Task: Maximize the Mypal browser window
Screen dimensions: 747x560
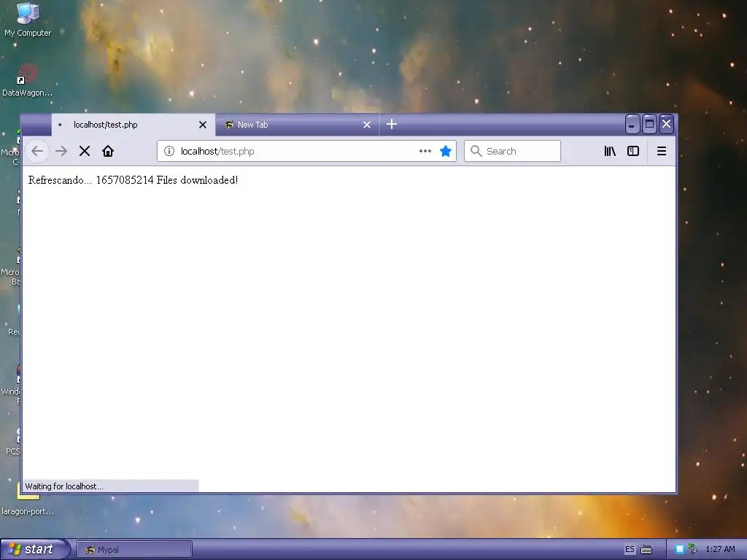Action: (x=649, y=124)
